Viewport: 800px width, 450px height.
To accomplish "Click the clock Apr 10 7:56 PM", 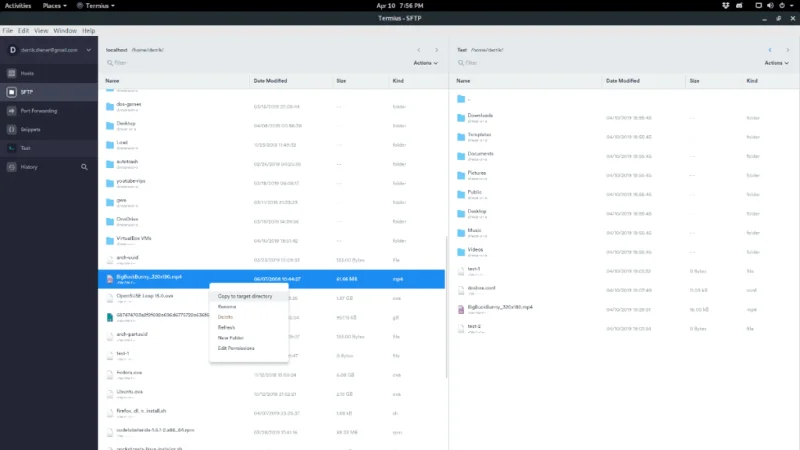I will tap(399, 6).
